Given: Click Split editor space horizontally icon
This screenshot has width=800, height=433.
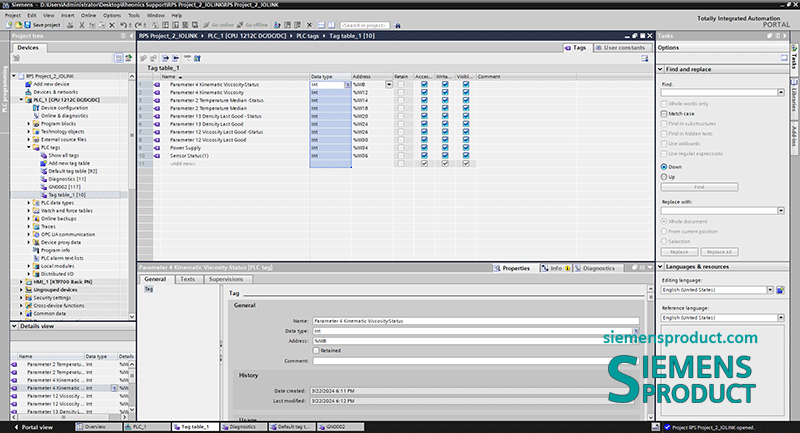Looking at the screenshot, I should click(321, 24).
